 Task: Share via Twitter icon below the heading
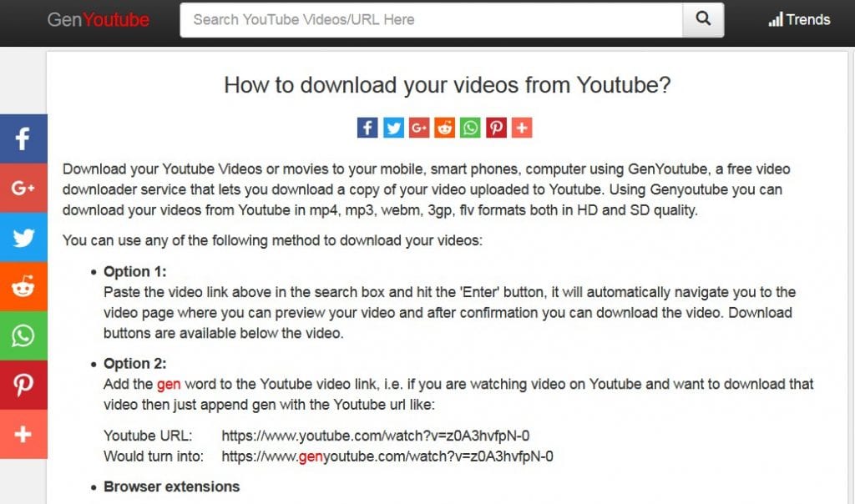pos(393,128)
